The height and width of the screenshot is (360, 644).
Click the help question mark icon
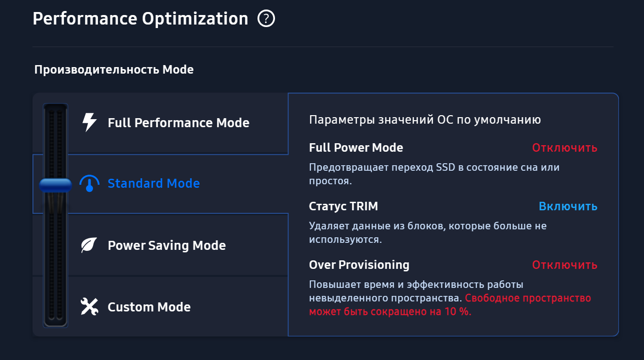click(266, 19)
